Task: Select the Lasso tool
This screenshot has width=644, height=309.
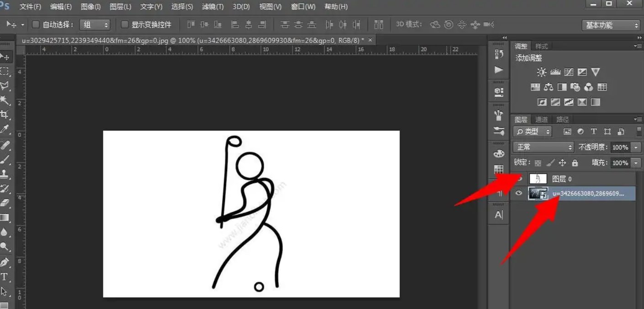Action: click(5, 85)
